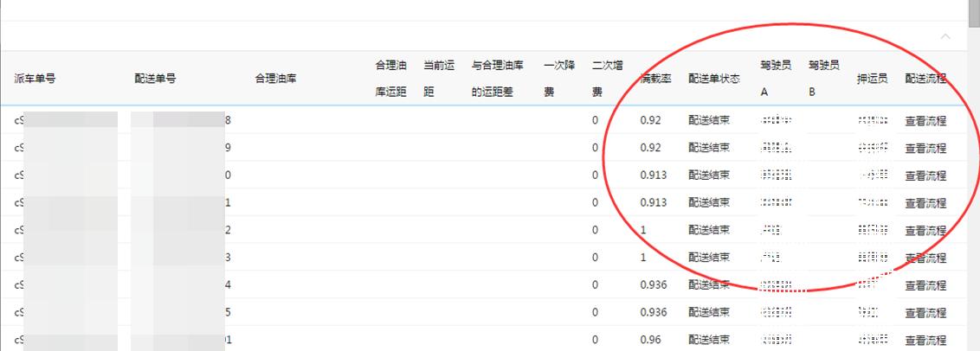Click the 二次增费 value 0 of the order ending in 8
This screenshot has width=980, height=351.
[x=595, y=120]
